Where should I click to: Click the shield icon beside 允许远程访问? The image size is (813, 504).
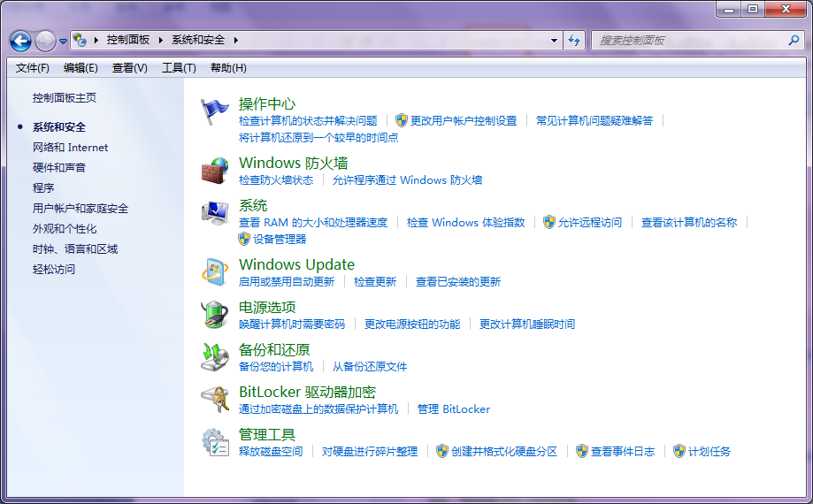(x=549, y=222)
